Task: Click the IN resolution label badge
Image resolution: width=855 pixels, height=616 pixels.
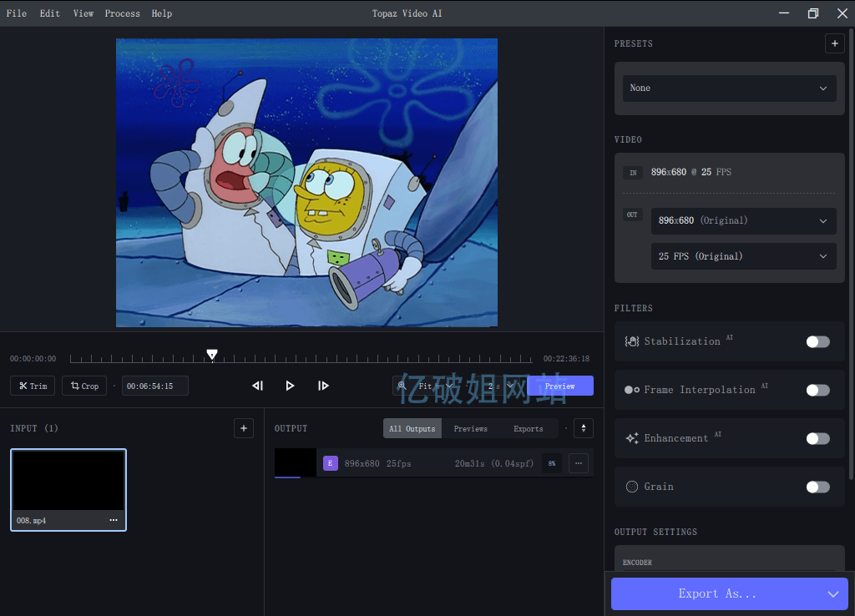Action: pyautogui.click(x=633, y=173)
